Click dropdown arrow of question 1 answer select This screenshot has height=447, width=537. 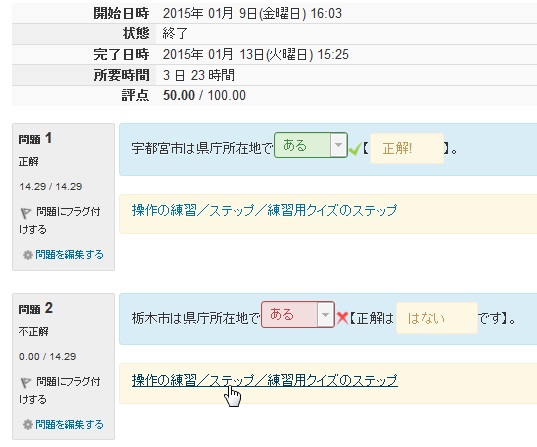coord(338,145)
